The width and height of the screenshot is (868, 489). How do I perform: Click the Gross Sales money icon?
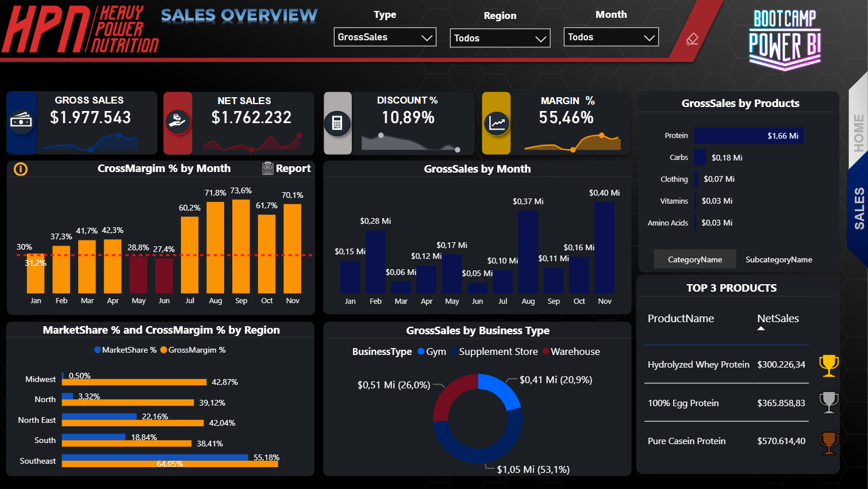tap(21, 121)
